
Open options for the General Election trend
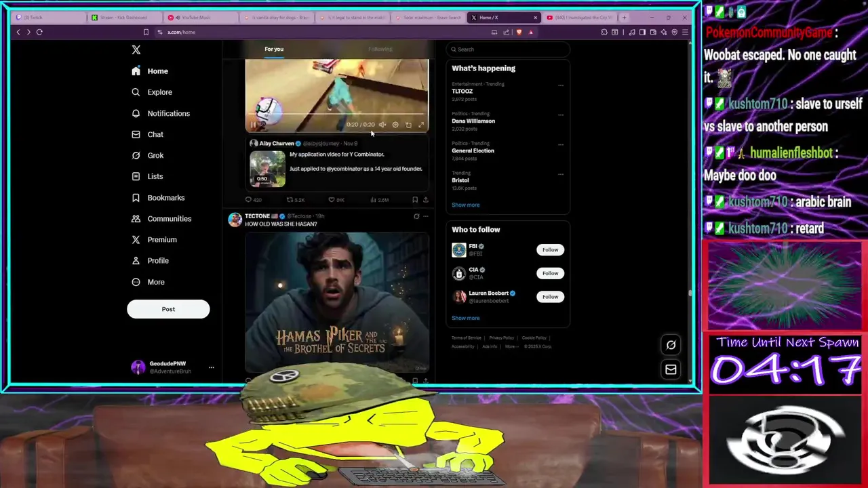pos(560,145)
